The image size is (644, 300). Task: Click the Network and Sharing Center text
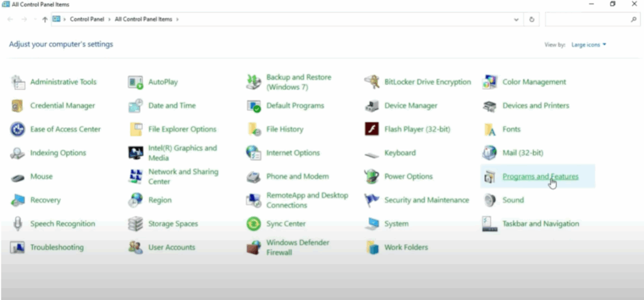183,177
